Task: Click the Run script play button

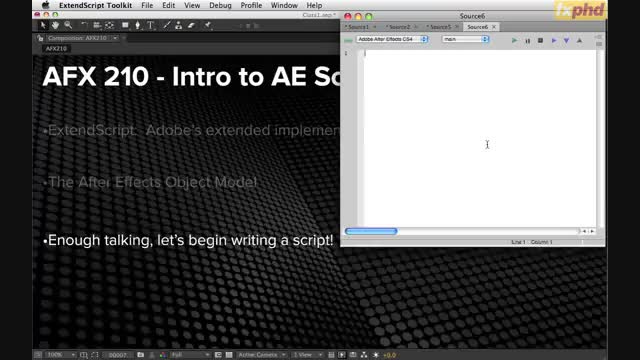Action: click(514, 40)
